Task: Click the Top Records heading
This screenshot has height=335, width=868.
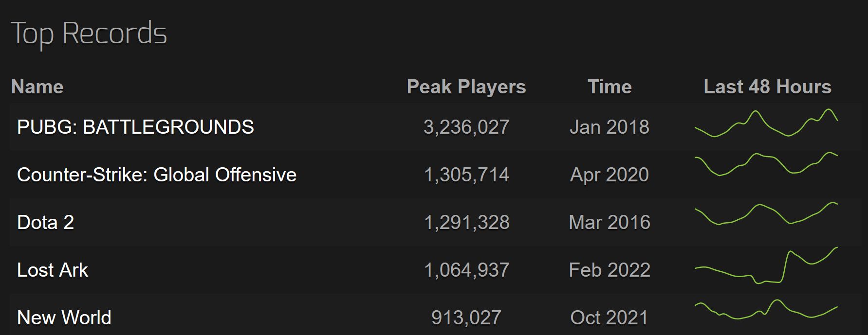Action: [x=89, y=34]
